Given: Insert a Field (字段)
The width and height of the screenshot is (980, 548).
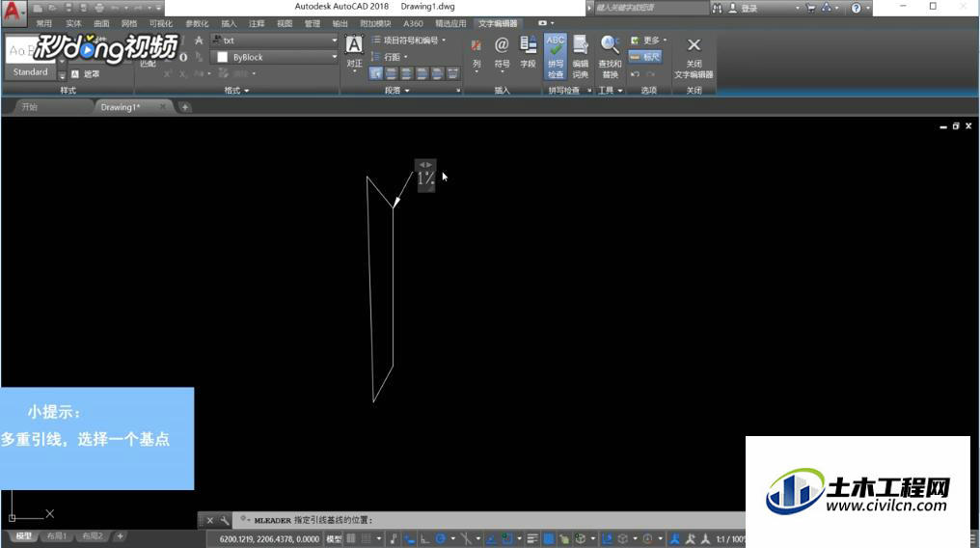Looking at the screenshot, I should (x=529, y=52).
